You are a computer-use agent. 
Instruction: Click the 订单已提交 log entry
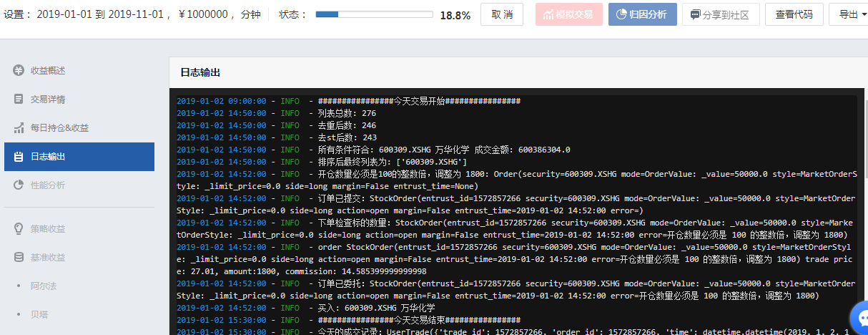pos(516,204)
